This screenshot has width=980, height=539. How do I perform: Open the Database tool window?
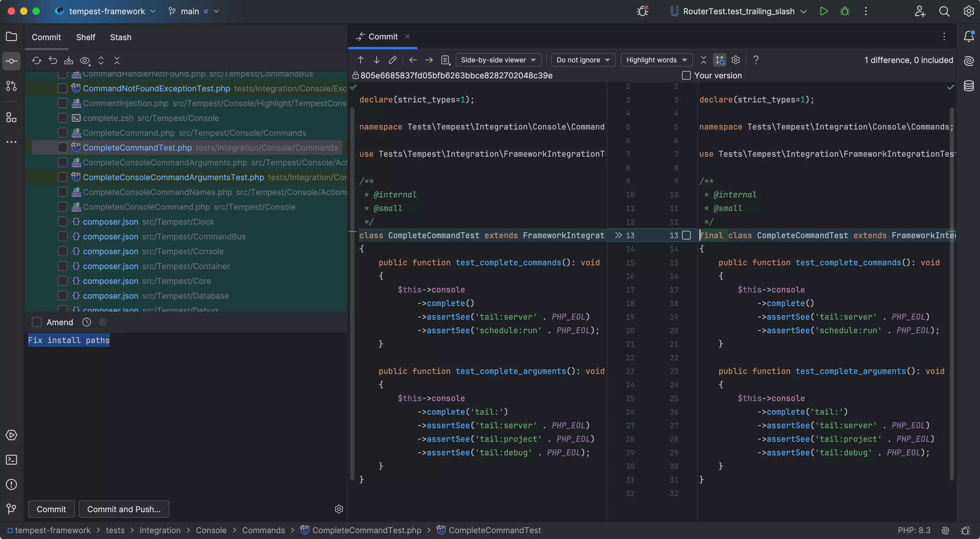click(x=969, y=86)
